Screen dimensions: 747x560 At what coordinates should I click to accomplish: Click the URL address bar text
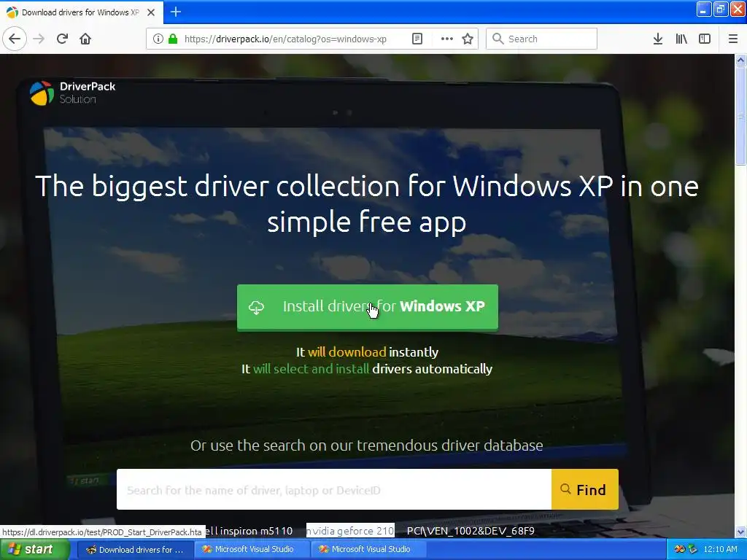[285, 39]
